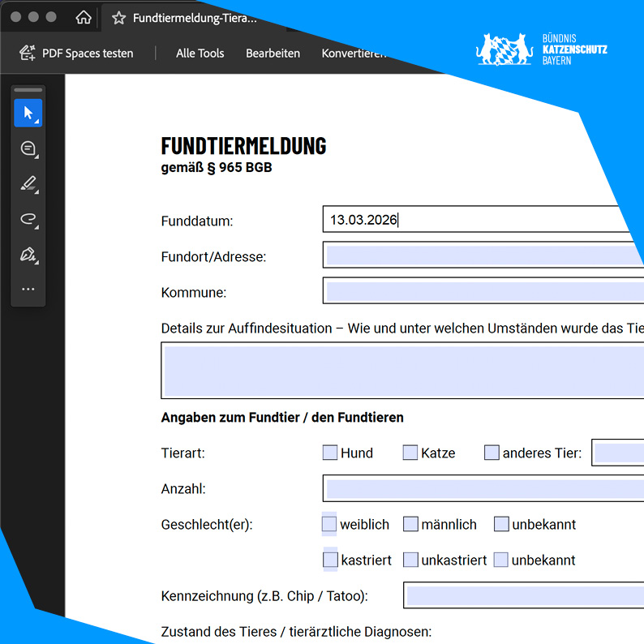Image resolution: width=644 pixels, height=644 pixels.
Task: Select the arrow selection tool
Action: tap(28, 113)
